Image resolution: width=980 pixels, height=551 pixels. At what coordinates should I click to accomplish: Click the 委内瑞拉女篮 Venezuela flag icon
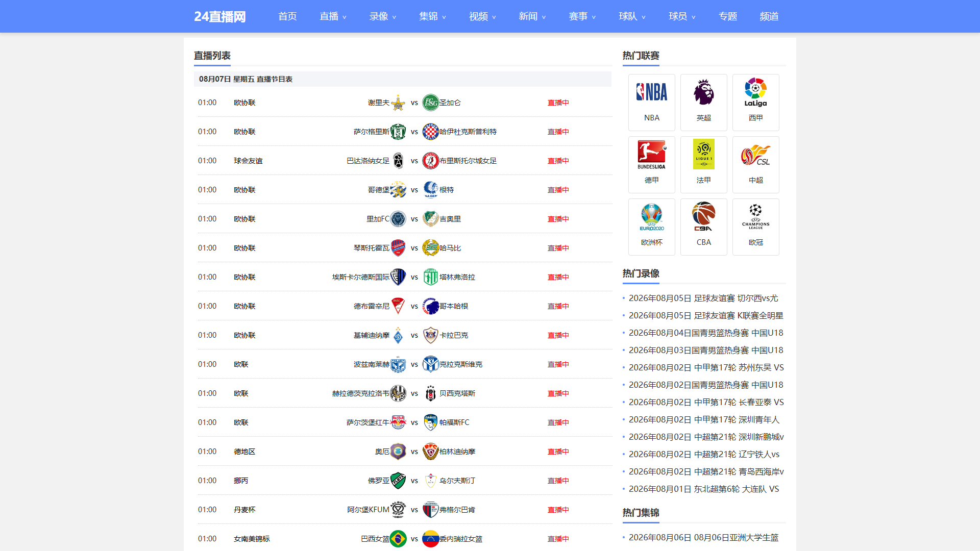pos(430,539)
